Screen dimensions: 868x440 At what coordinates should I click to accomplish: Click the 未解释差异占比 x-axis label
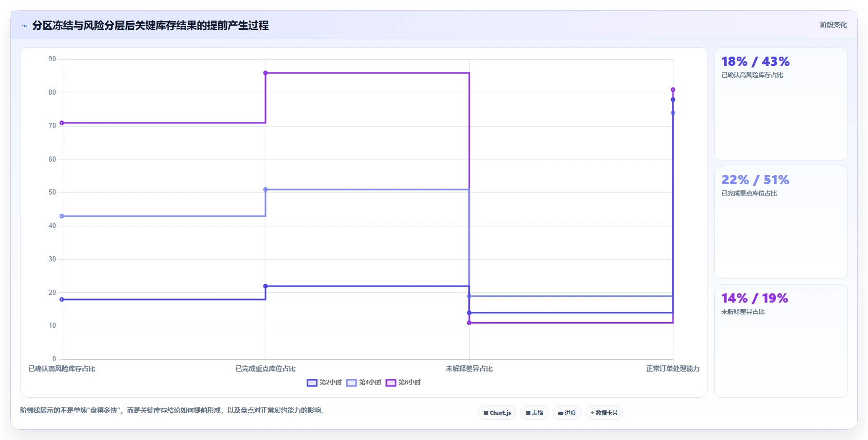[x=469, y=369]
